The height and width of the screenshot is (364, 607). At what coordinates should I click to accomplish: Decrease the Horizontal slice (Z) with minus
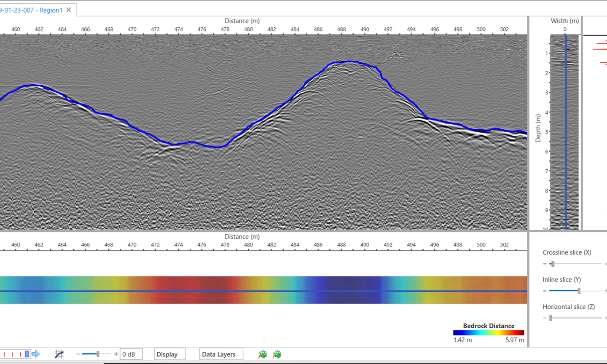tap(545, 318)
